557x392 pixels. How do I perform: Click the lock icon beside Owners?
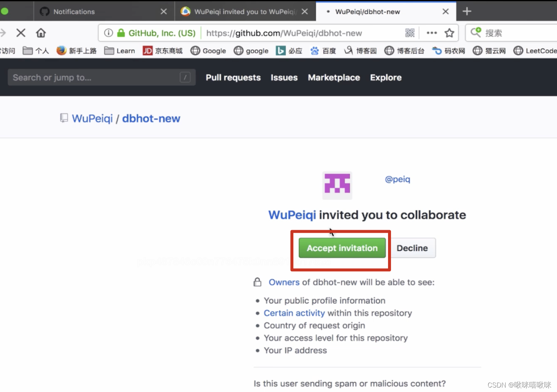(257, 282)
